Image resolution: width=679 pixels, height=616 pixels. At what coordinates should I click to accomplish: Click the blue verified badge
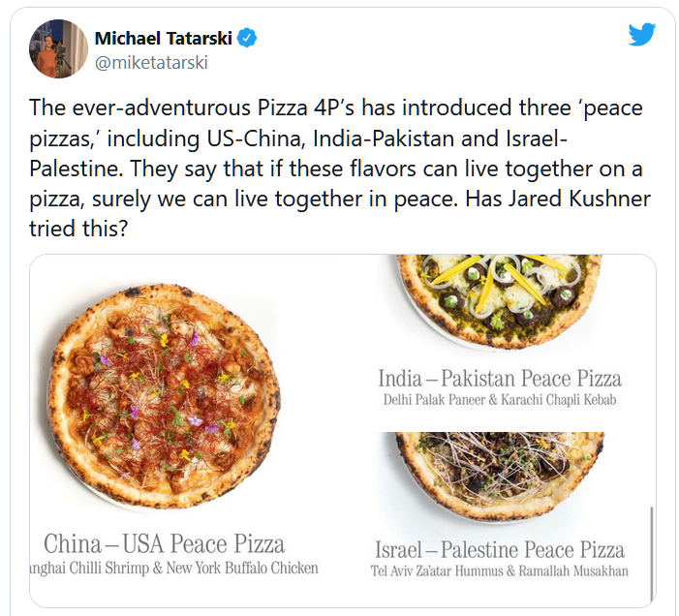pyautogui.click(x=248, y=39)
